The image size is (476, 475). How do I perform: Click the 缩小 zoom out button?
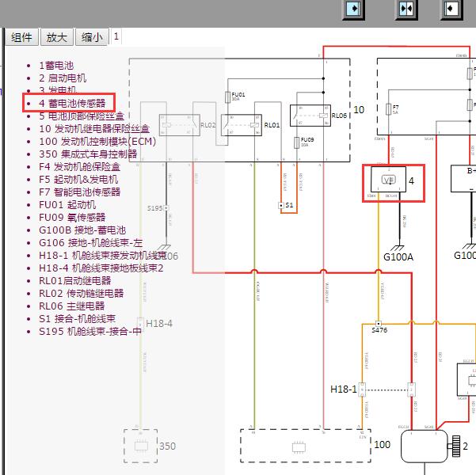[92, 37]
